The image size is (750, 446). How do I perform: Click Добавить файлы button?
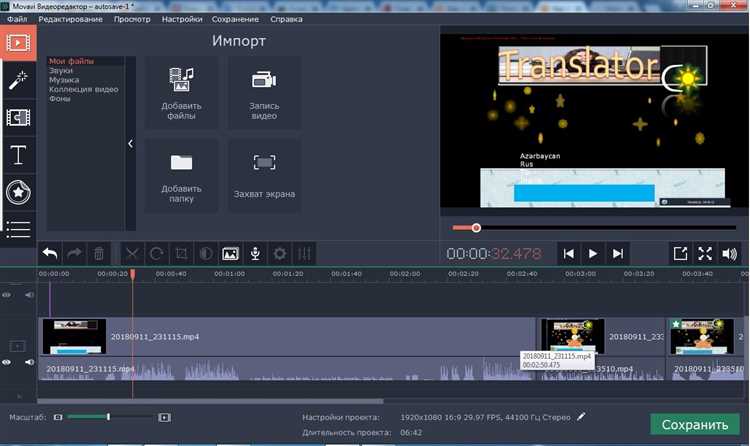(x=181, y=93)
